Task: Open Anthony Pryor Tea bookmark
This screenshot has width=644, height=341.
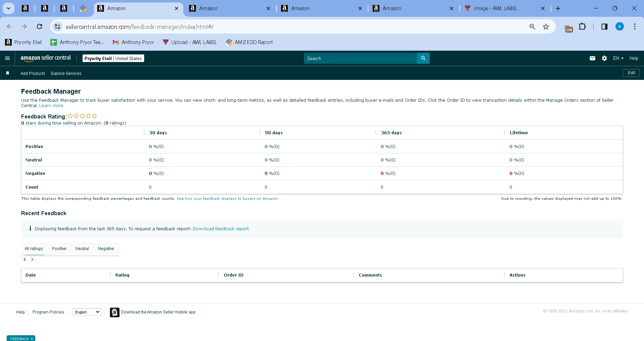Action: 77,42
